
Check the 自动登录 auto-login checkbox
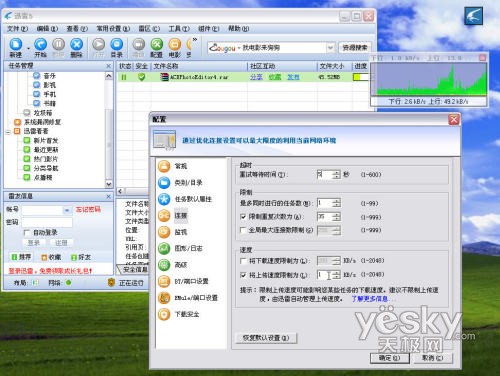pos(27,232)
